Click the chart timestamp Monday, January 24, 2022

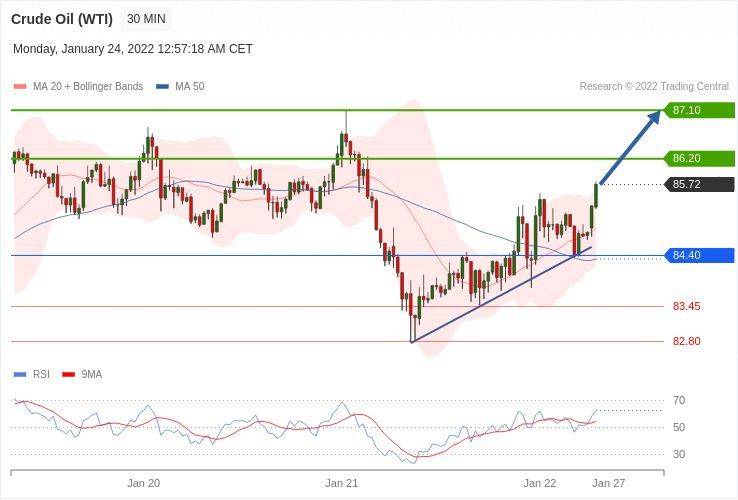(132, 49)
